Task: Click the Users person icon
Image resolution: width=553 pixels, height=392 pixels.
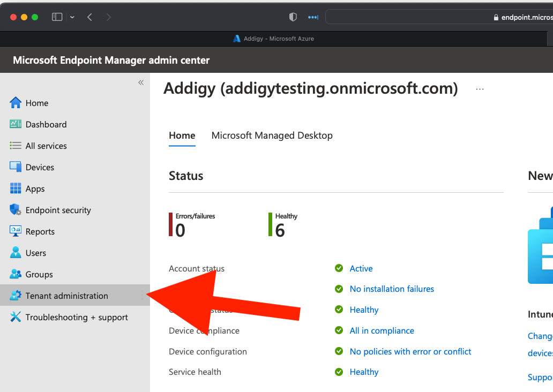Action: point(15,252)
